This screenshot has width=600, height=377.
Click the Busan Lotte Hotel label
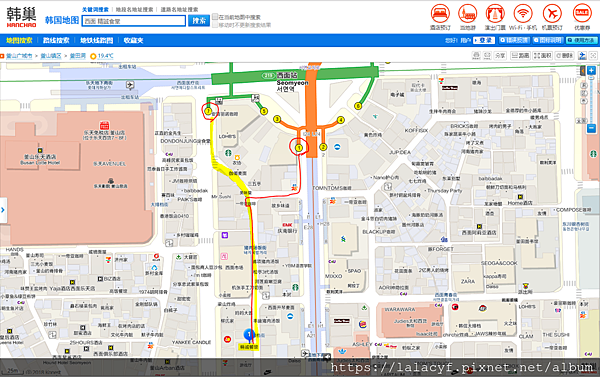pos(41,159)
